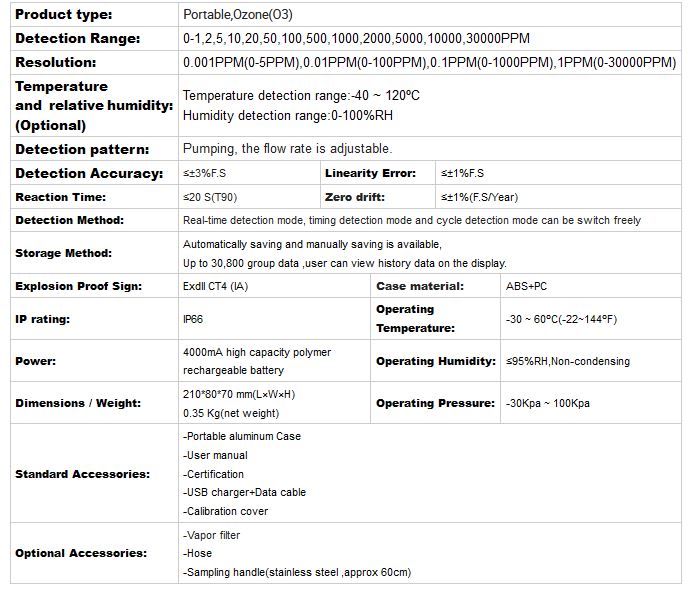Select the '-30Kpa ~ 100Kpa' value
The height and width of the screenshot is (601, 693).
[x=548, y=403]
